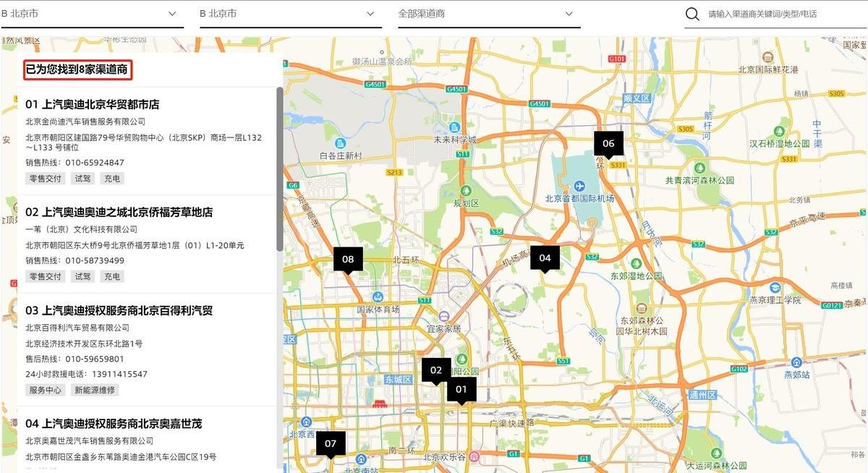Open the second 北京市 city dropdown
The width and height of the screenshot is (868, 473).
[x=290, y=14]
